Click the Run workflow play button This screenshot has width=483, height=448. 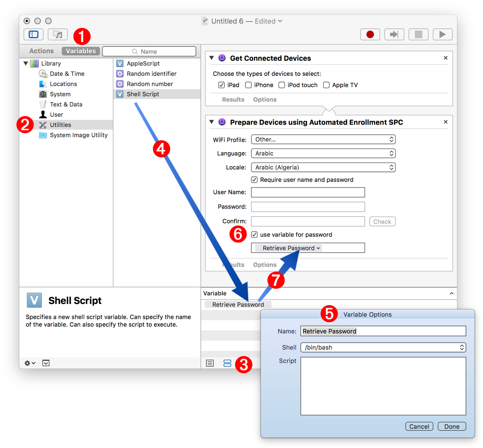pyautogui.click(x=442, y=34)
